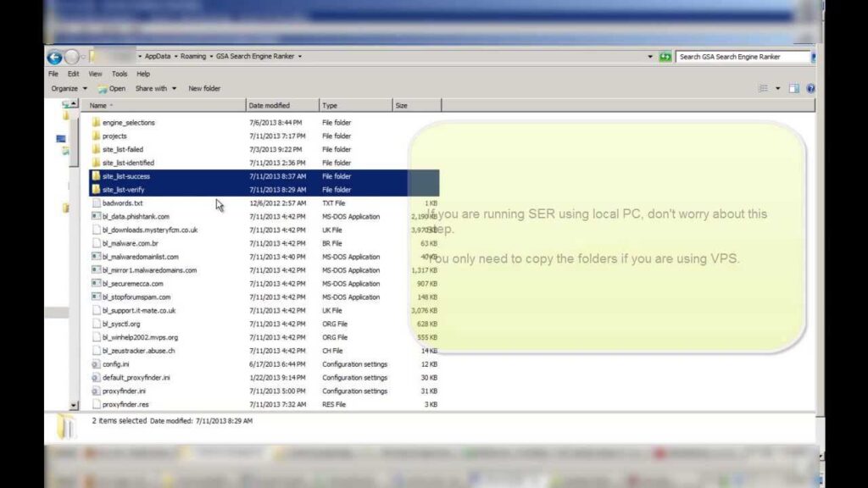Viewport: 868px width, 488px height.
Task: Click the Forward navigation arrow
Action: click(x=71, y=57)
